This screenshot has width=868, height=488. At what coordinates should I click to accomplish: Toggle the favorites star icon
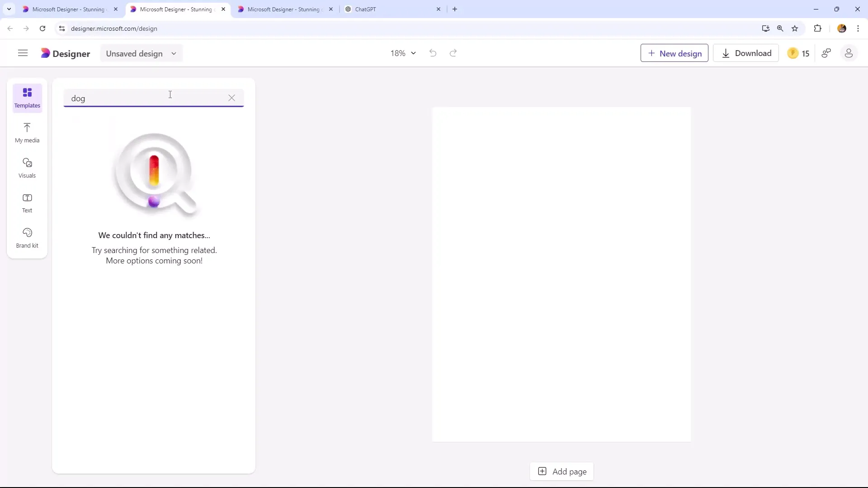click(795, 28)
